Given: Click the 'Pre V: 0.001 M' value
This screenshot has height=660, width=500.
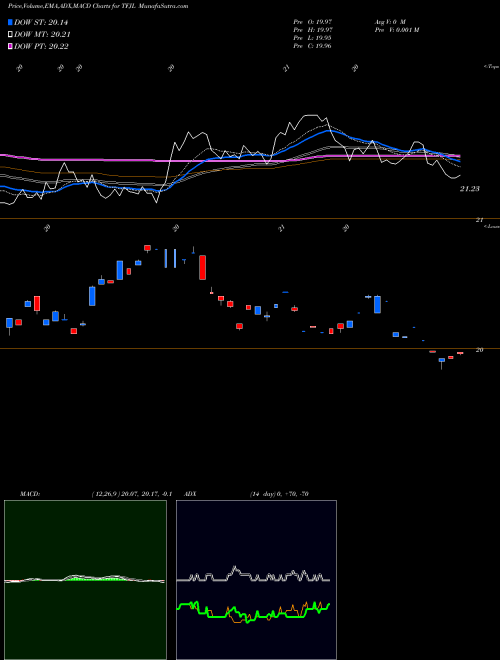Looking at the screenshot, I should 396,30.
